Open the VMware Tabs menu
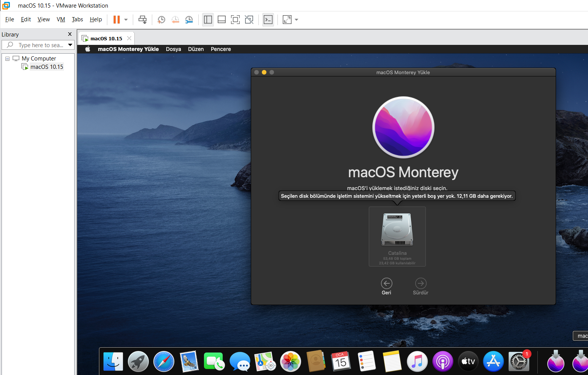This screenshot has width=588, height=375. click(x=77, y=19)
